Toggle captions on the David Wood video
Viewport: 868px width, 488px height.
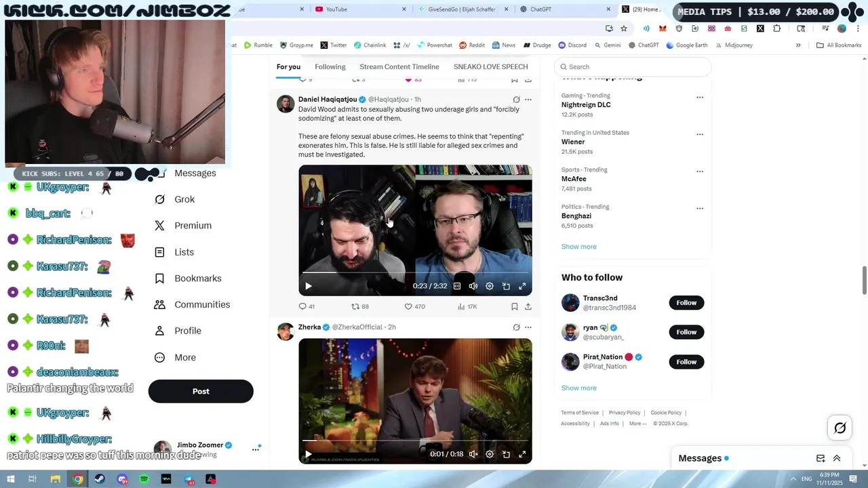coord(457,286)
